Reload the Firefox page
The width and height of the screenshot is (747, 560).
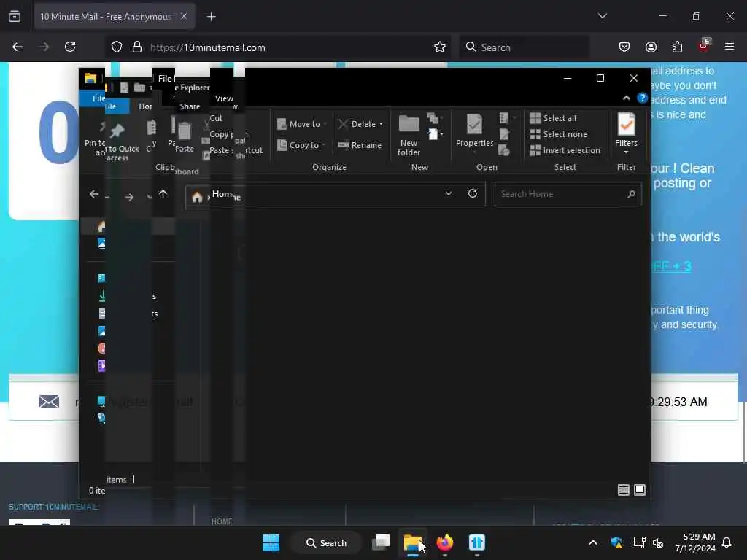[70, 47]
